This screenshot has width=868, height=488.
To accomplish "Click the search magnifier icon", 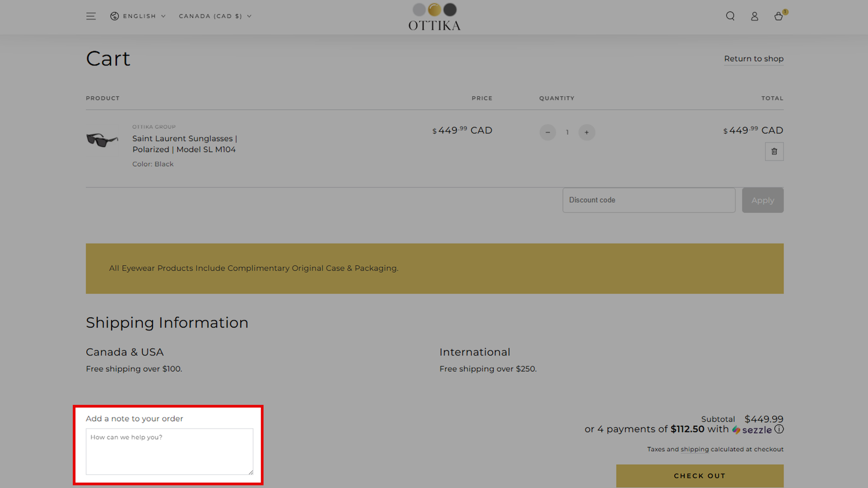I will click(730, 16).
